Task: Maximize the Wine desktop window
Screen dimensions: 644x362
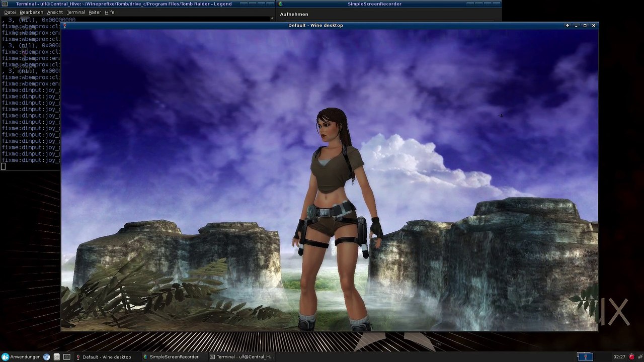Action: (x=585, y=25)
